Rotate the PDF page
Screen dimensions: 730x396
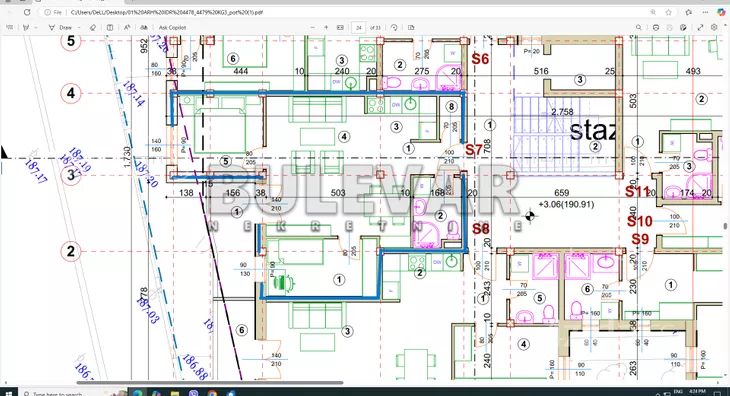(x=394, y=27)
